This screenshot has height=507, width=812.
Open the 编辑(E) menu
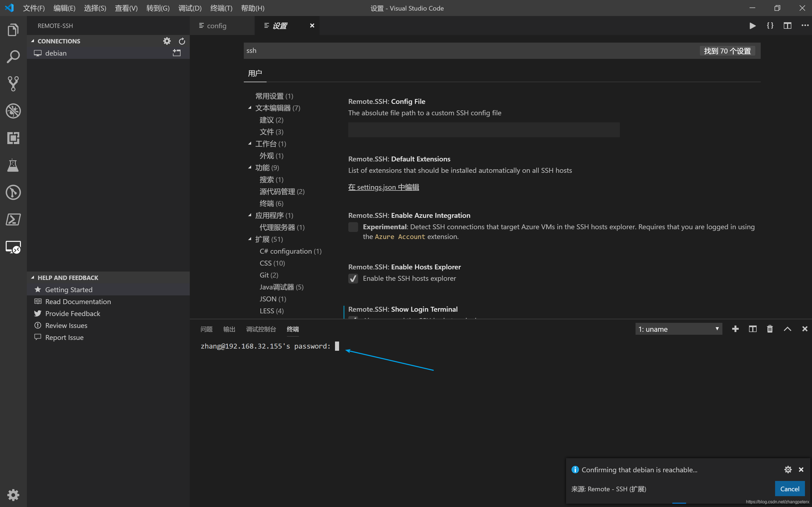(64, 8)
